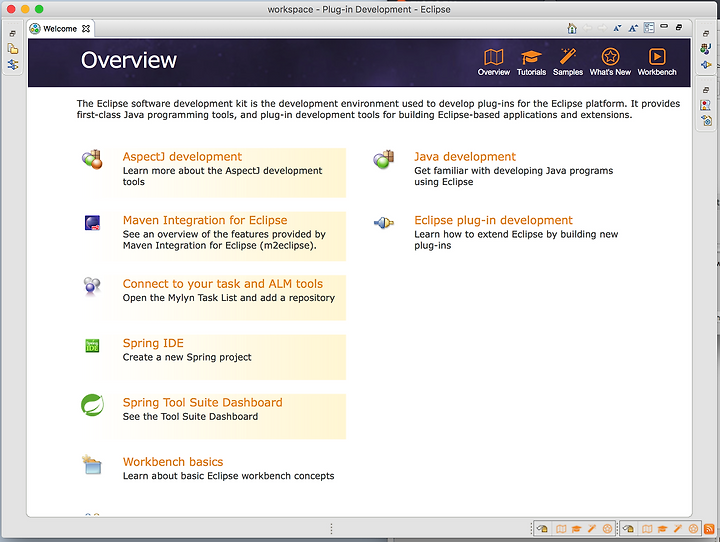Click the red-dot view icon in right trim

click(706, 105)
